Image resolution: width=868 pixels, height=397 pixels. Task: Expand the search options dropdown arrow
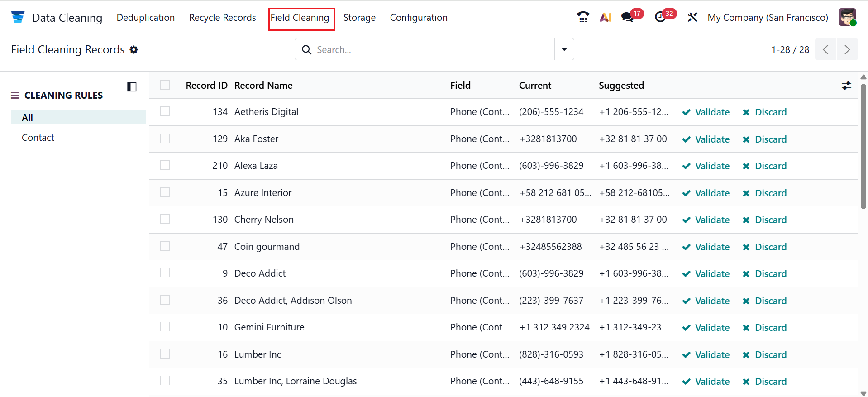pyautogui.click(x=564, y=49)
